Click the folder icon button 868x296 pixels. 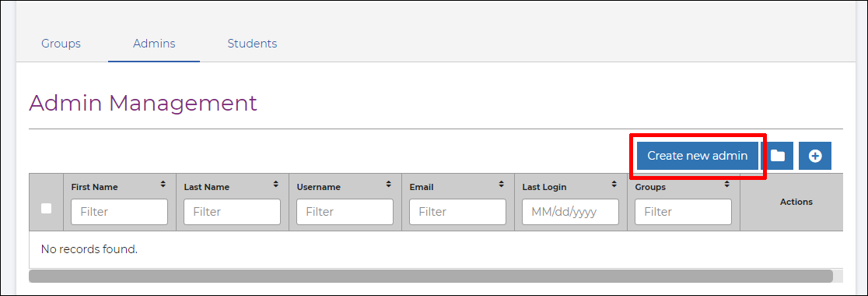[778, 156]
